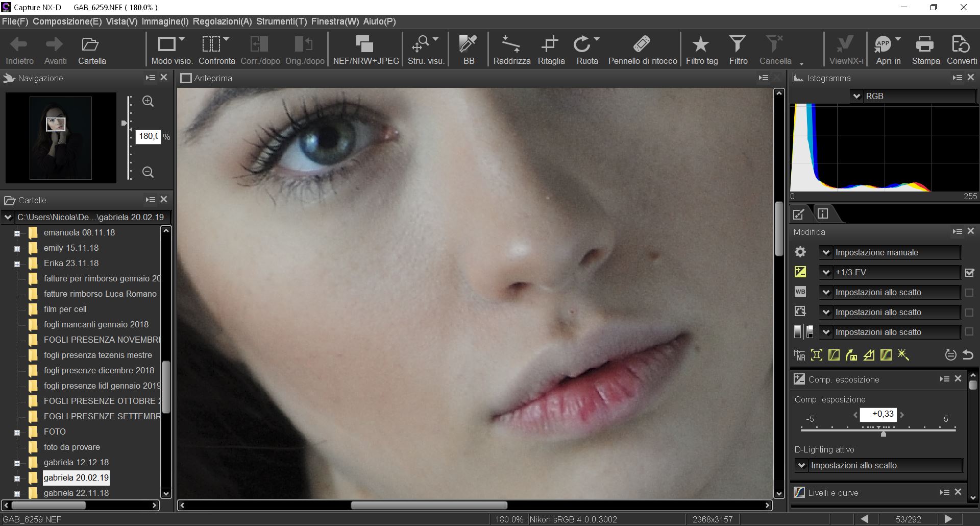Expand the emanuela 08.11.18 folder
The height and width of the screenshot is (526, 980).
(17, 233)
